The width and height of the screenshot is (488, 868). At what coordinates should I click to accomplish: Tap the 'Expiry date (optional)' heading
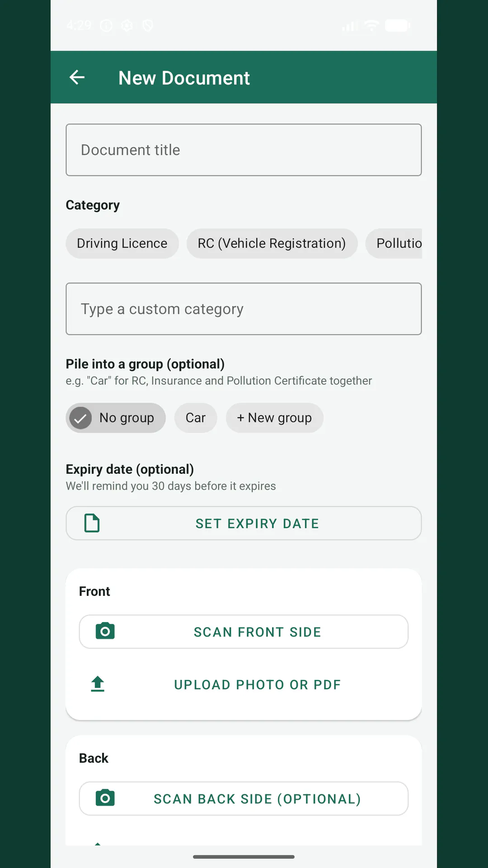[x=130, y=469]
